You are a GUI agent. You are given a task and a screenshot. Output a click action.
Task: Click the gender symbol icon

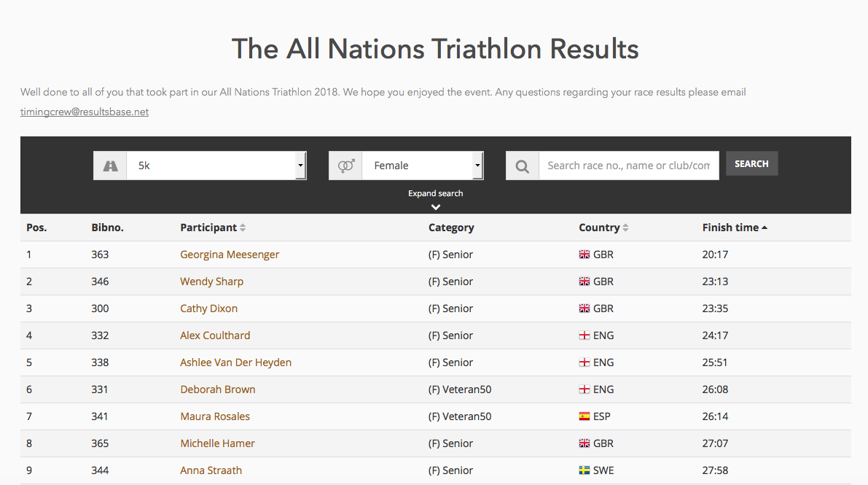click(x=346, y=166)
